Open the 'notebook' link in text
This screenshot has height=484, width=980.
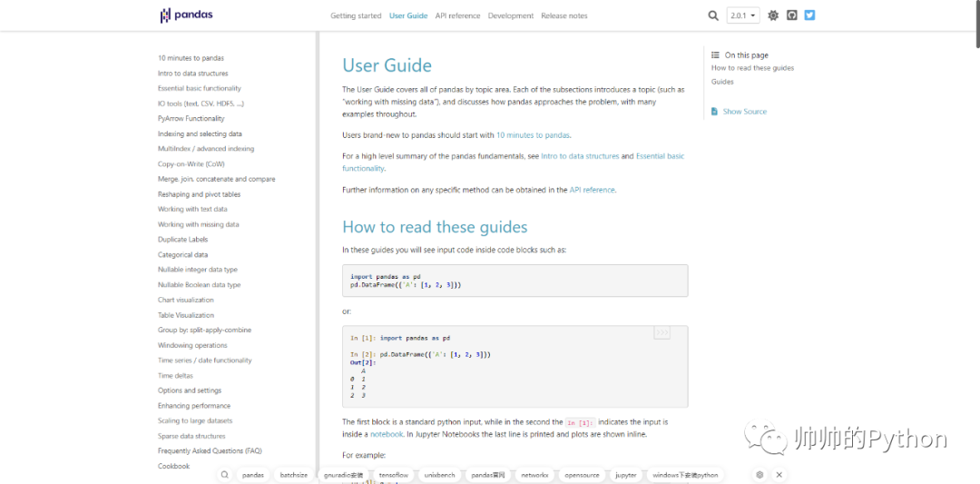tap(387, 434)
